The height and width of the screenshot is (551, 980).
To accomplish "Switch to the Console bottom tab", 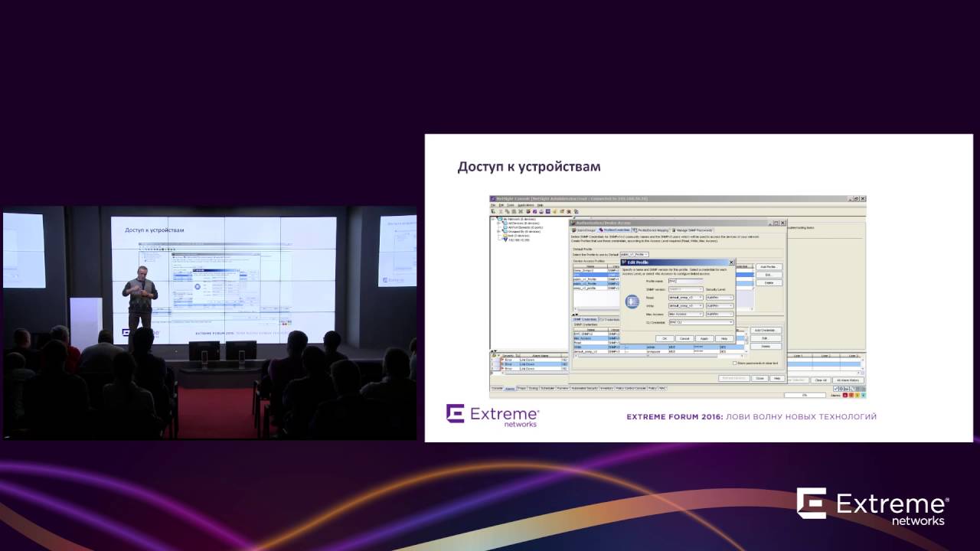I will [497, 388].
